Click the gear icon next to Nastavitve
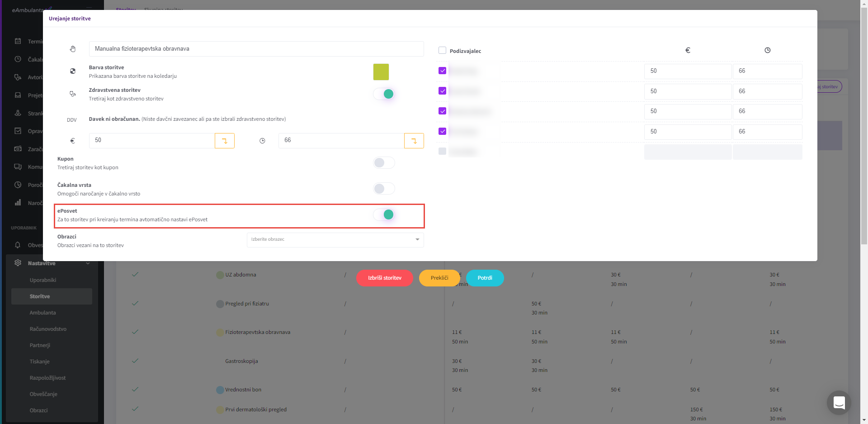The image size is (868, 424). point(18,263)
